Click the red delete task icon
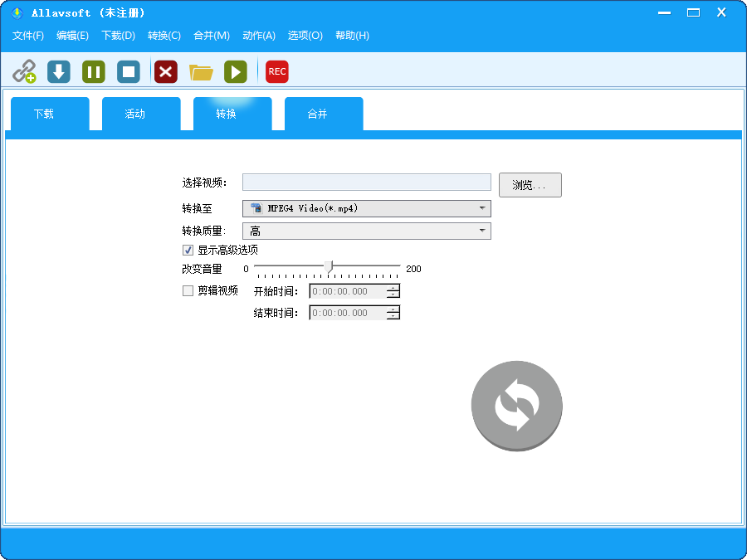The width and height of the screenshot is (747, 560). tap(165, 71)
